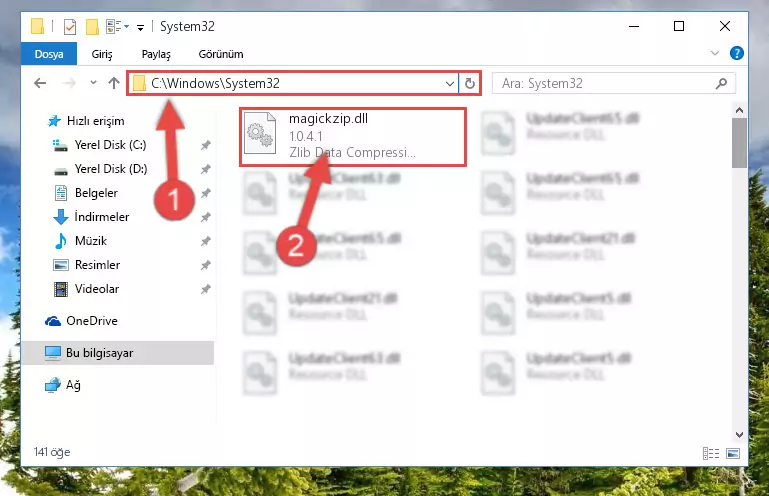Screen dimensions: 769x496
Task: Open the İndirmeler folder
Action: (x=102, y=217)
